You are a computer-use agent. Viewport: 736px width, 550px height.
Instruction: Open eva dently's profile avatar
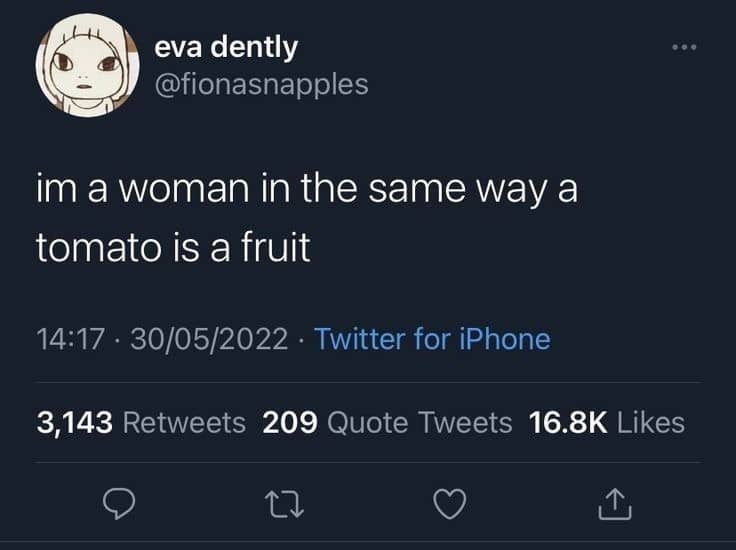88,65
